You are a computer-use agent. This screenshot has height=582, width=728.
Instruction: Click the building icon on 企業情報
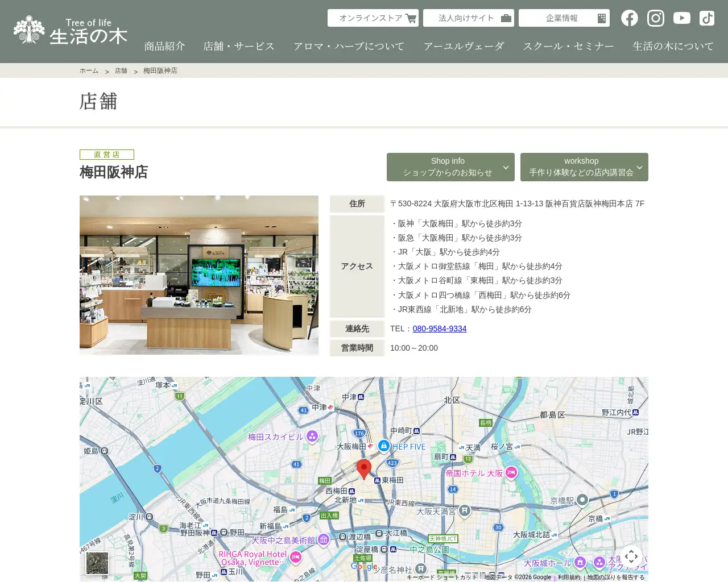tap(601, 18)
